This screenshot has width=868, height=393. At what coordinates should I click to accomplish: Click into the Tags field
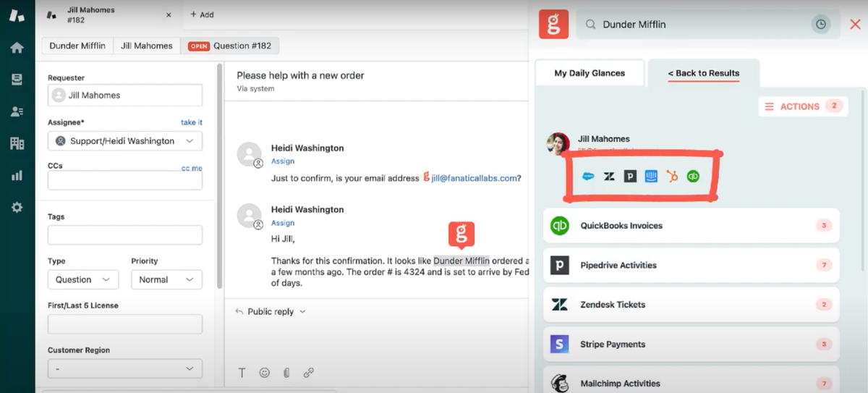[125, 235]
